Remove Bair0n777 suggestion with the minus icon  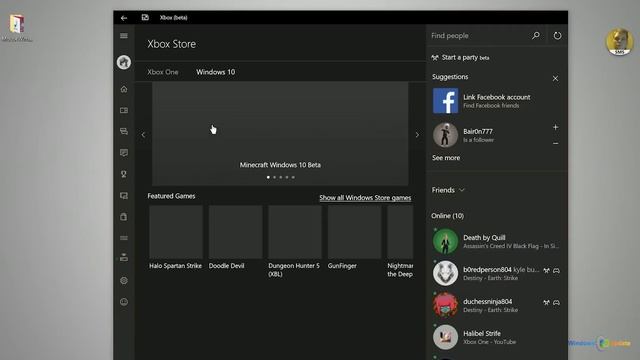point(556,143)
